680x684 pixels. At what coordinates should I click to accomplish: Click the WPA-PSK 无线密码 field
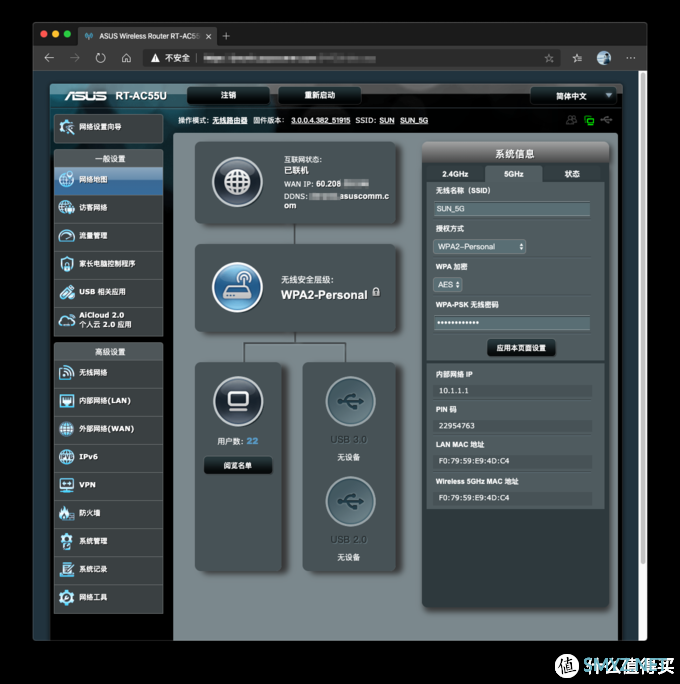(x=512, y=323)
